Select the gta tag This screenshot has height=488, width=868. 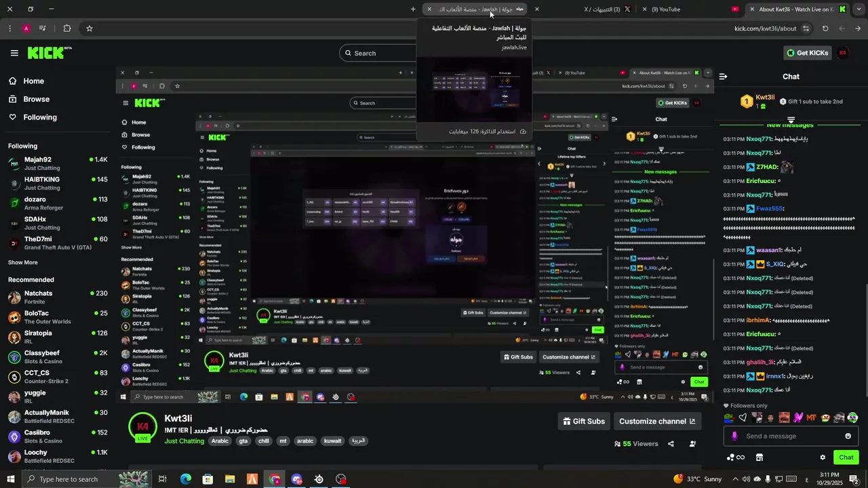(243, 441)
